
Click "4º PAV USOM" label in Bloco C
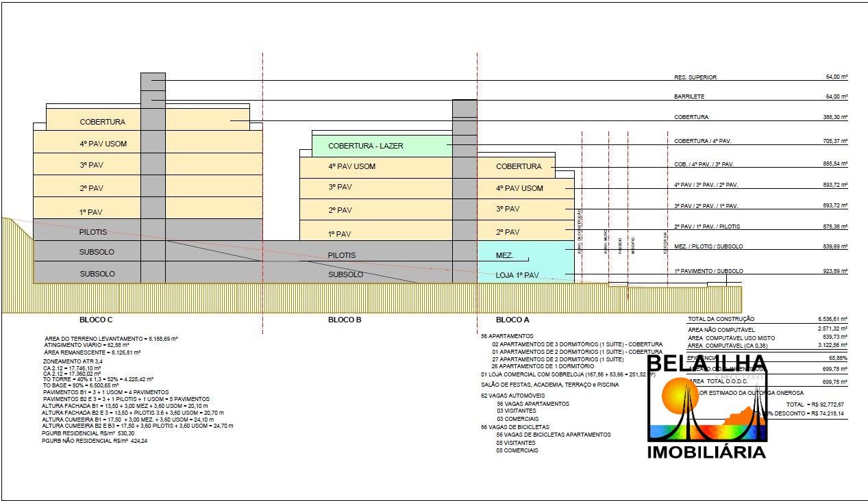[103, 144]
